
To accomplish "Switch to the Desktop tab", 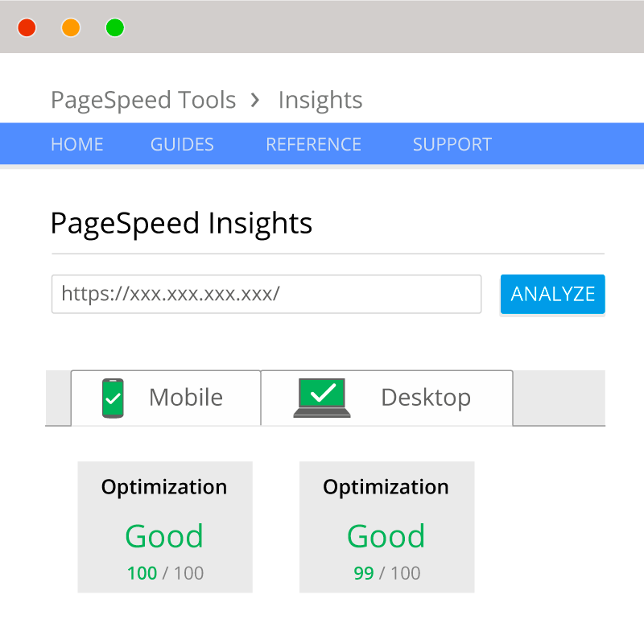I will 387,398.
